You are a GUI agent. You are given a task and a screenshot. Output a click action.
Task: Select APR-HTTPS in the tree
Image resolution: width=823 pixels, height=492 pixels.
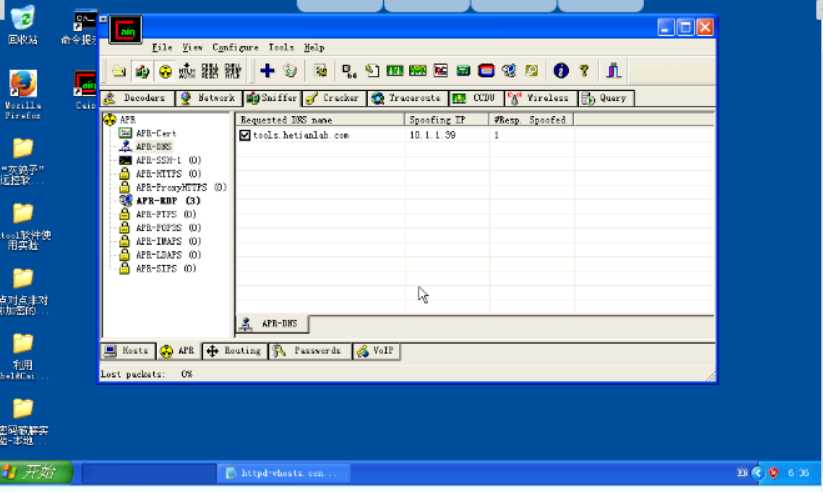pos(168,174)
